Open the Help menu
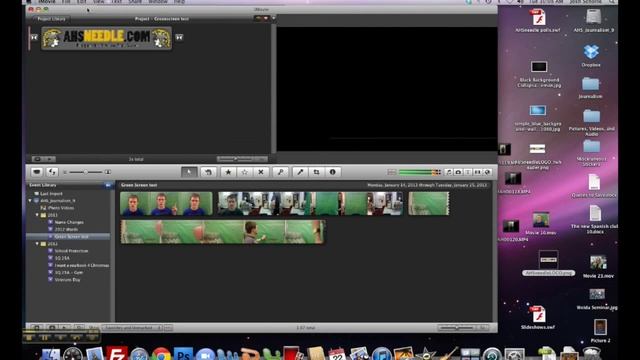Screen dimensions: 640x360 pos(179,2)
